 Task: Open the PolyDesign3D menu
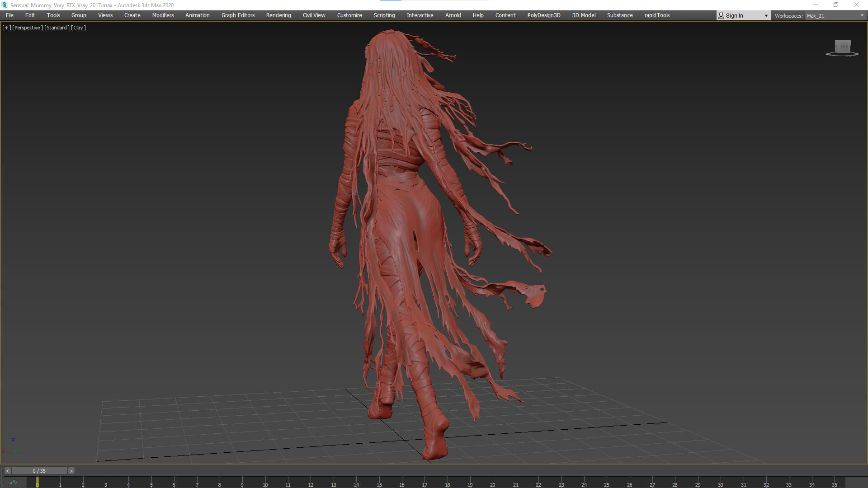pyautogui.click(x=544, y=15)
